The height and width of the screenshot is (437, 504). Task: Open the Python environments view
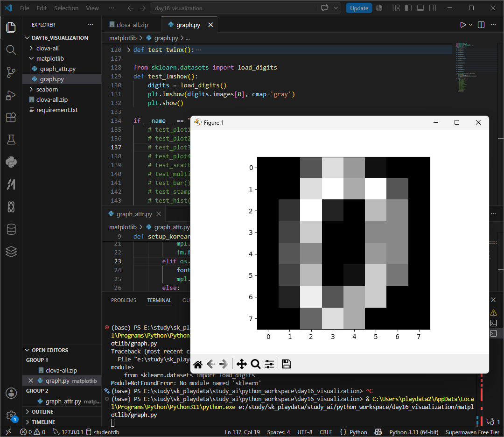(x=11, y=162)
